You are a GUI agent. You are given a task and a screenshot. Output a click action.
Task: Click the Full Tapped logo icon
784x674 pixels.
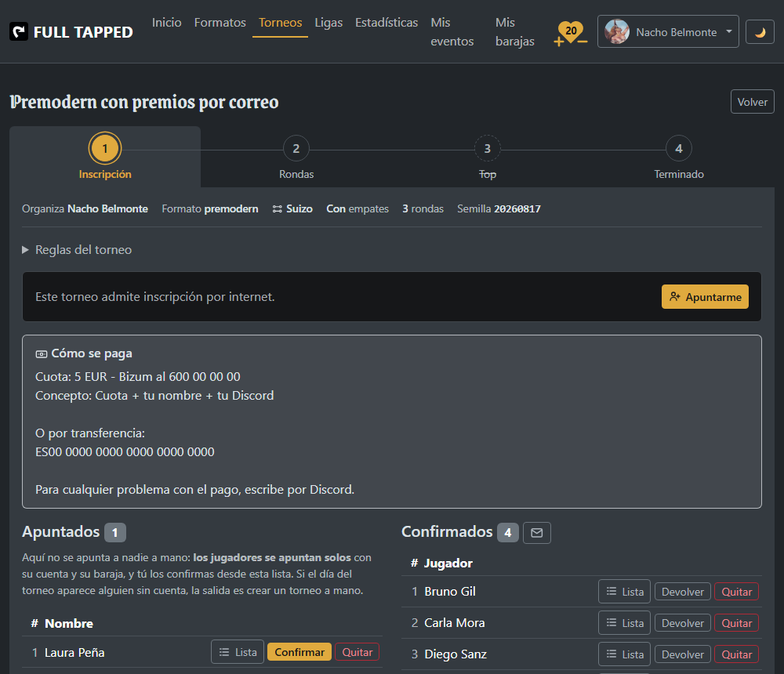pyautogui.click(x=19, y=32)
